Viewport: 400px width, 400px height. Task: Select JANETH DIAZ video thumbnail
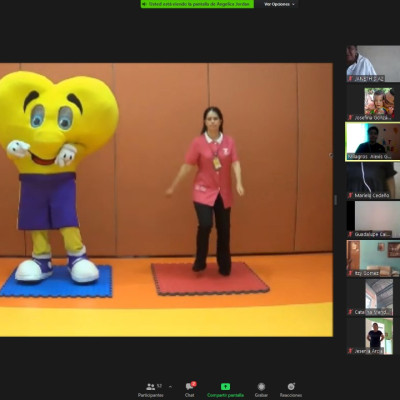pos(373,64)
